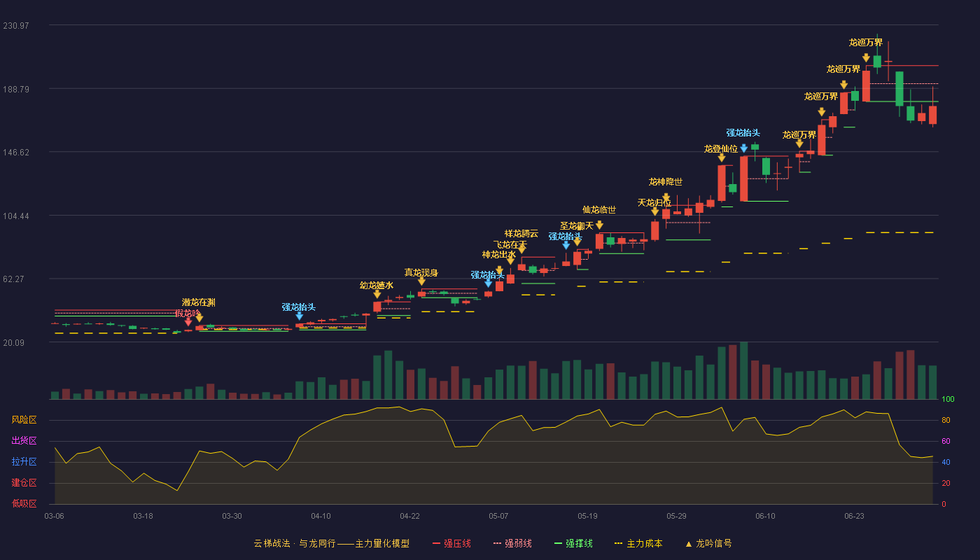Click the 仙龙临世 signal label
This screenshot has height=560, width=980.
click(599, 209)
